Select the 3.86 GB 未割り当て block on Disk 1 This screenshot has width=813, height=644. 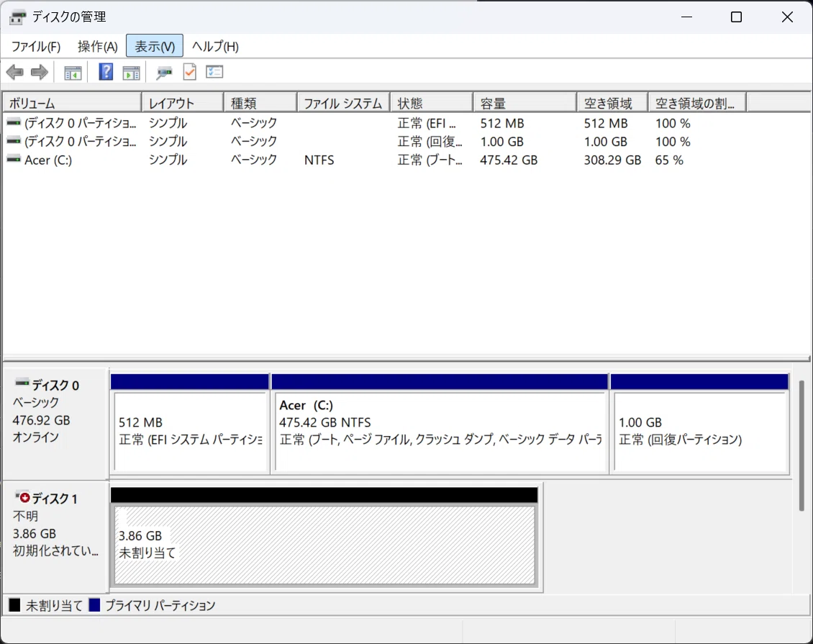point(324,545)
